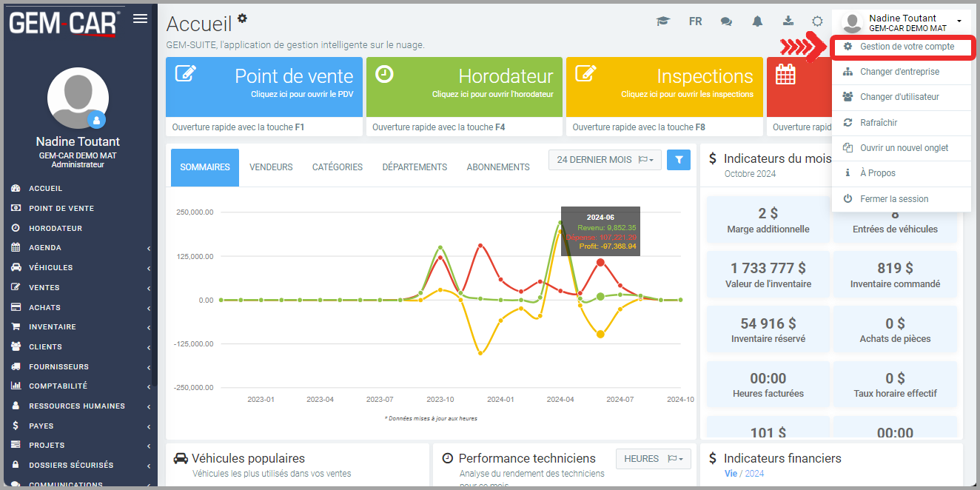The height and width of the screenshot is (490, 980).
Task: Click the filter funnel button
Action: pos(678,159)
